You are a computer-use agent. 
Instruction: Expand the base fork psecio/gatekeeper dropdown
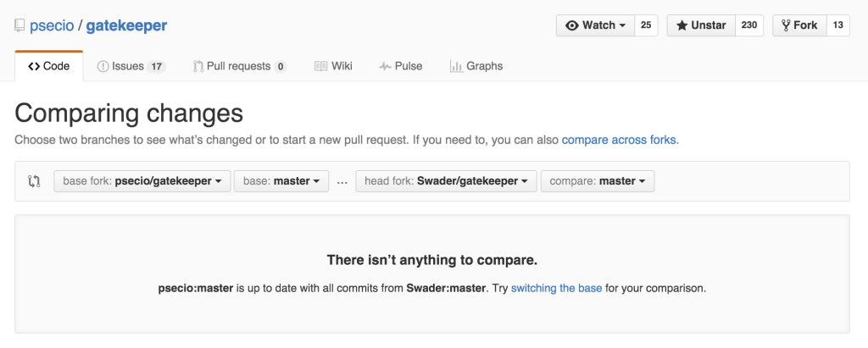click(142, 181)
